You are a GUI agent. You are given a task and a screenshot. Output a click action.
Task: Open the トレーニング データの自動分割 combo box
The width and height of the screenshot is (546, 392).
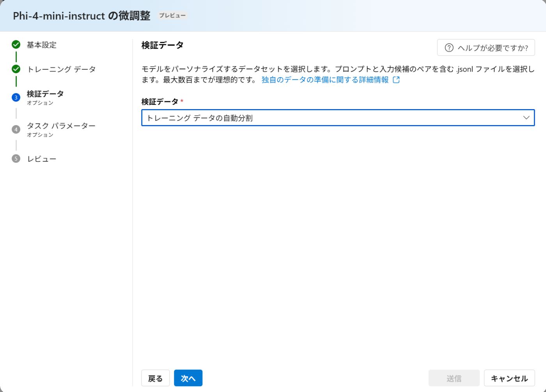[x=338, y=118]
